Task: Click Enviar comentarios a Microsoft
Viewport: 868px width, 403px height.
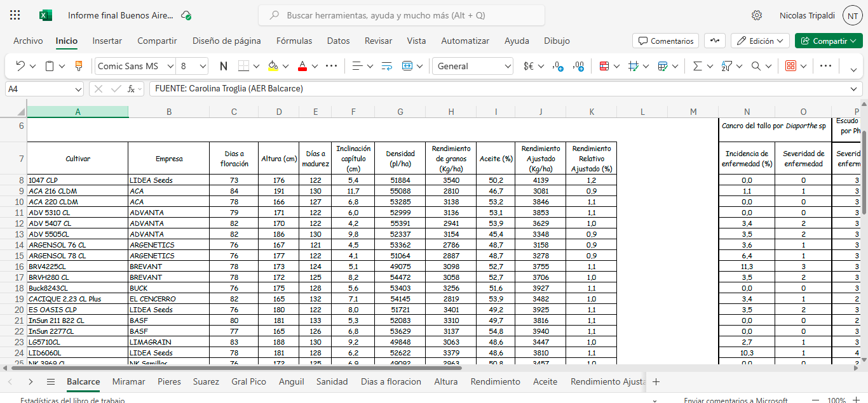Action: pos(735,400)
